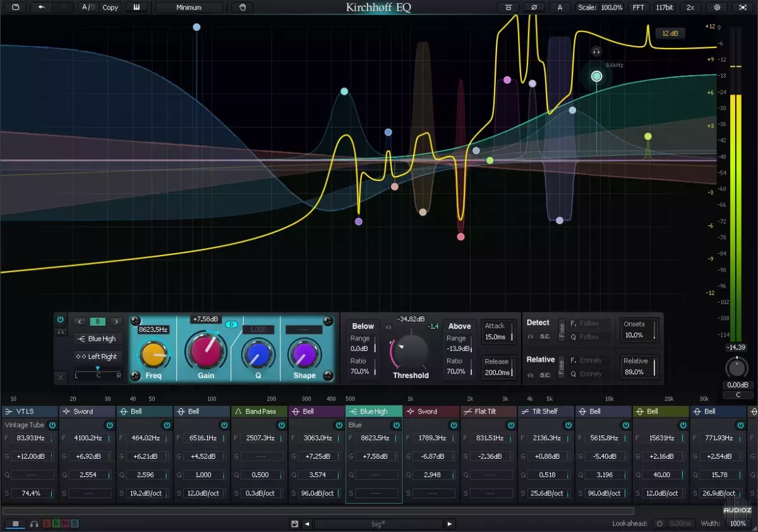Click the magenta Gain knob
Screen dimensions: 758x532
203,352
